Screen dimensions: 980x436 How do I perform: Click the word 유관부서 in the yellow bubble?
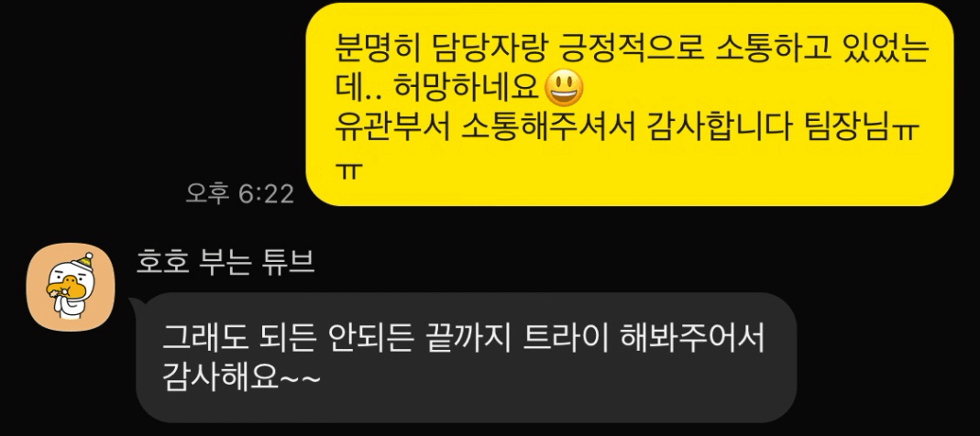point(391,127)
